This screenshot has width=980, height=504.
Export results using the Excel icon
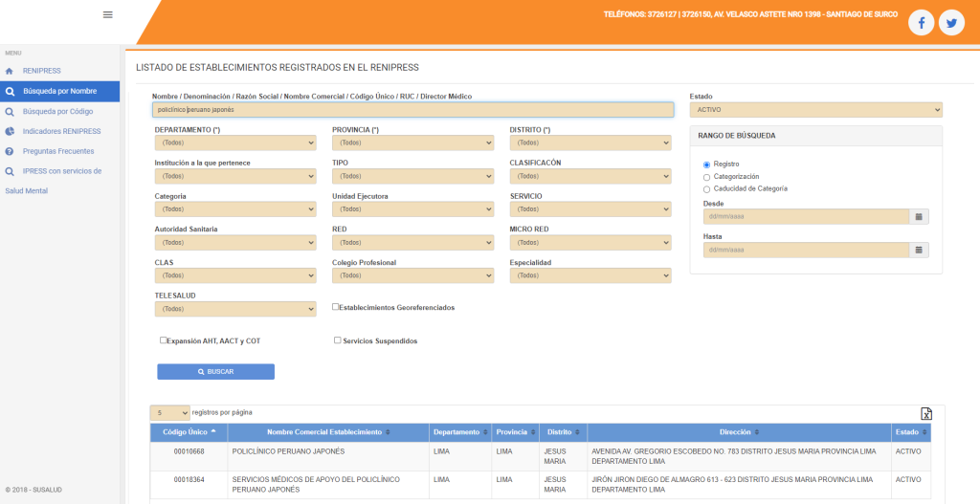point(925,413)
